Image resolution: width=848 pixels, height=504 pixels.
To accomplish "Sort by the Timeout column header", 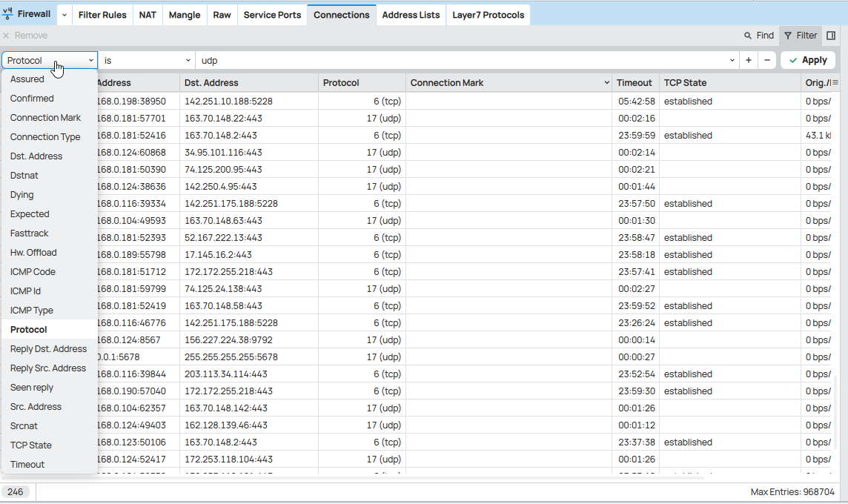I will click(635, 83).
